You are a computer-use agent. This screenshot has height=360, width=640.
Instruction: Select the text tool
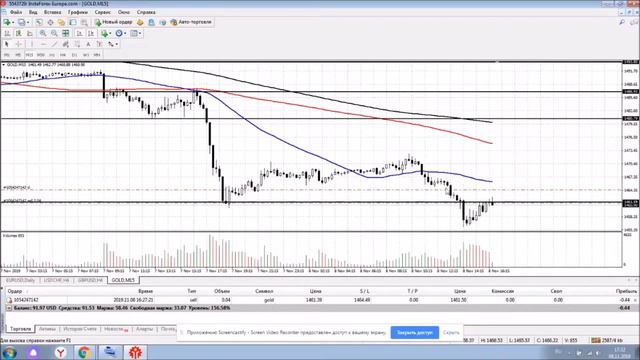click(88, 44)
